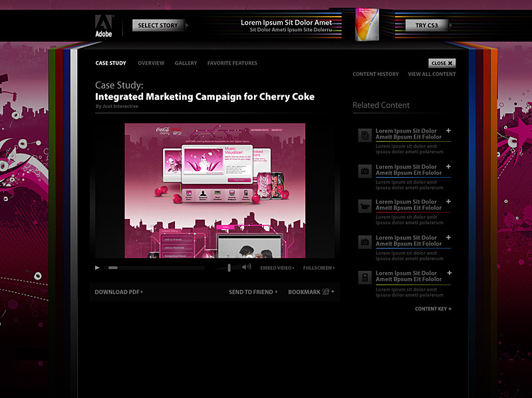Close the case study panel

coord(442,63)
